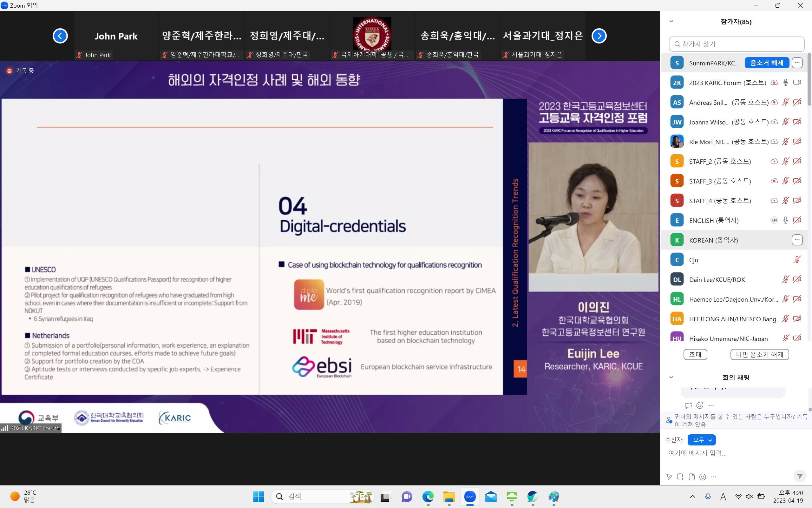The image size is (812, 508).
Task: Click Andreas Snil muted microphone icon
Action: coord(785,102)
